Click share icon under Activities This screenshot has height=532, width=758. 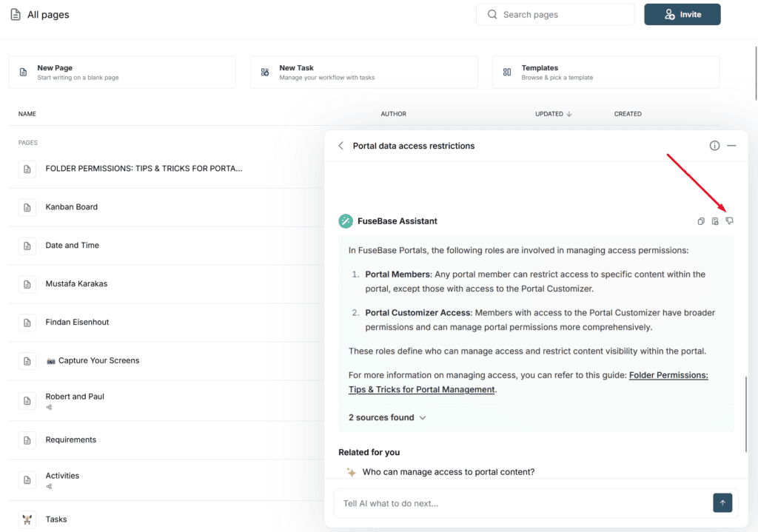(49, 487)
